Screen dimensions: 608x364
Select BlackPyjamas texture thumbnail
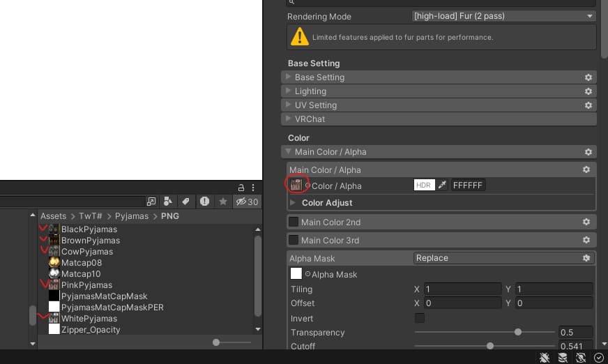tap(54, 229)
